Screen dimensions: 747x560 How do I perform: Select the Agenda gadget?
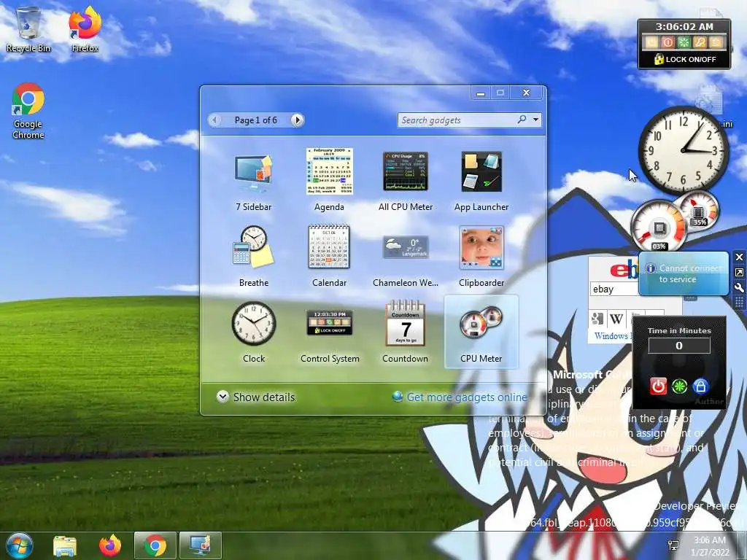329,181
